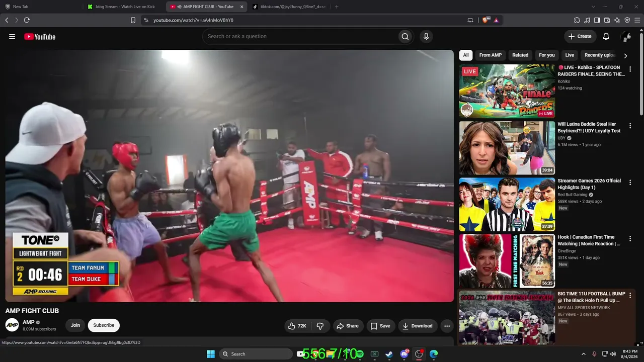Open a new browser tab
The width and height of the screenshot is (644, 362).
(x=337, y=7)
